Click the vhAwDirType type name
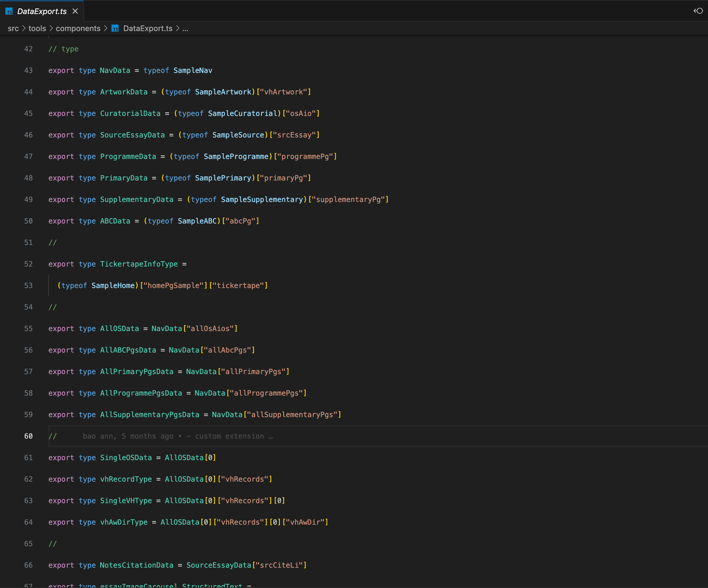The image size is (708, 588). [123, 522]
